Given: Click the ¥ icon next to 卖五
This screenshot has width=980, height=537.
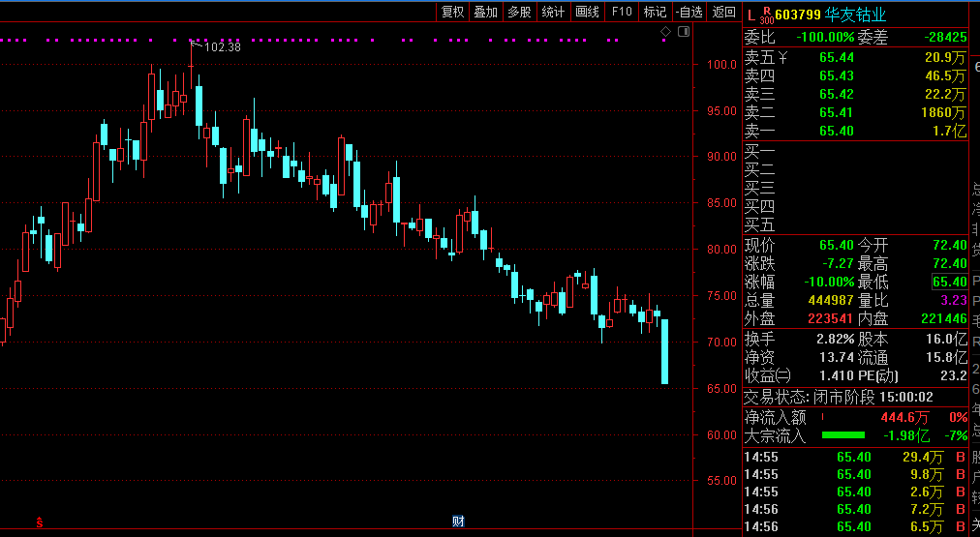Looking at the screenshot, I should 783,58.
